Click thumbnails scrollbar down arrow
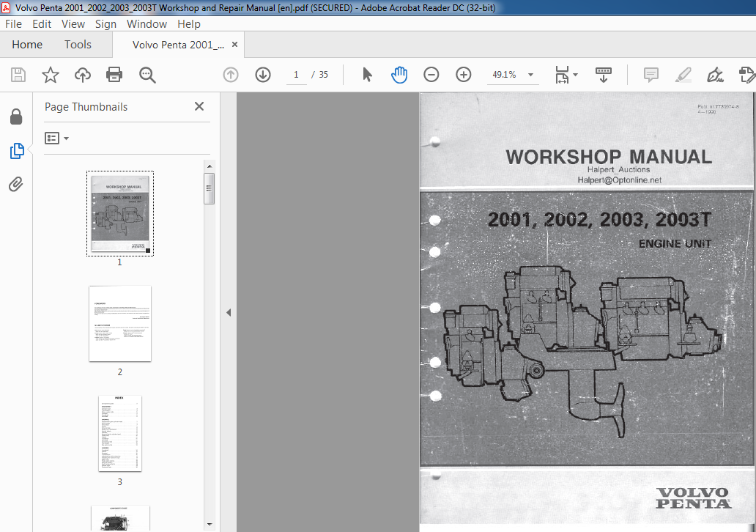Viewport: 756px width, 532px height. tap(210, 524)
